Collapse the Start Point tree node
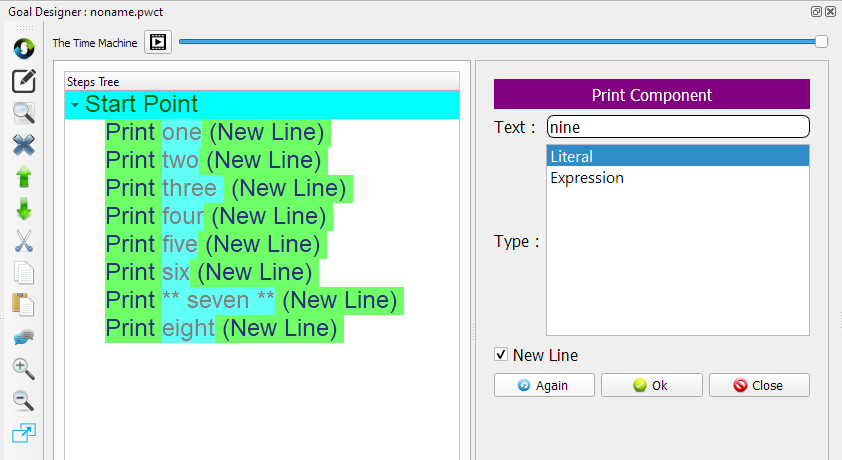Screen dimensions: 842x460 (75, 105)
